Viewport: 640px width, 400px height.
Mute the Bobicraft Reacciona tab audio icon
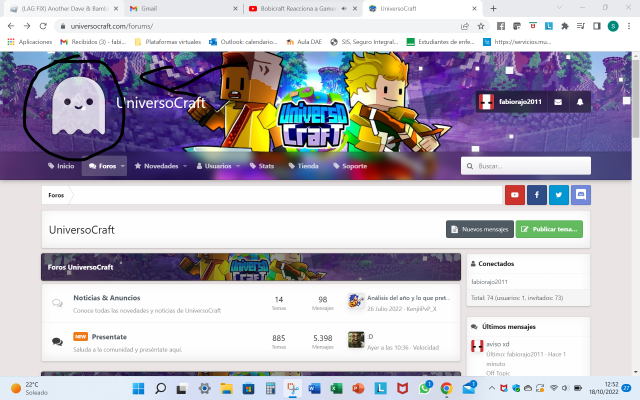coord(344,8)
